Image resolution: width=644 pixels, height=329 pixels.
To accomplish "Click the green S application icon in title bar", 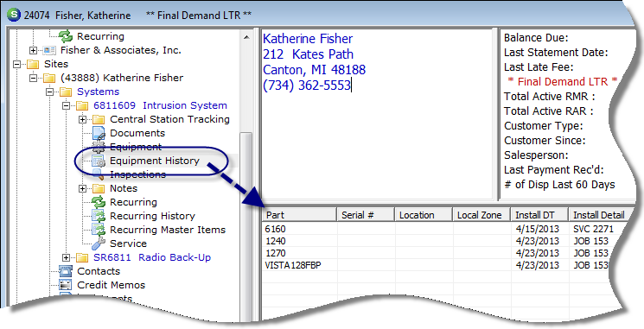I will 15,16.
